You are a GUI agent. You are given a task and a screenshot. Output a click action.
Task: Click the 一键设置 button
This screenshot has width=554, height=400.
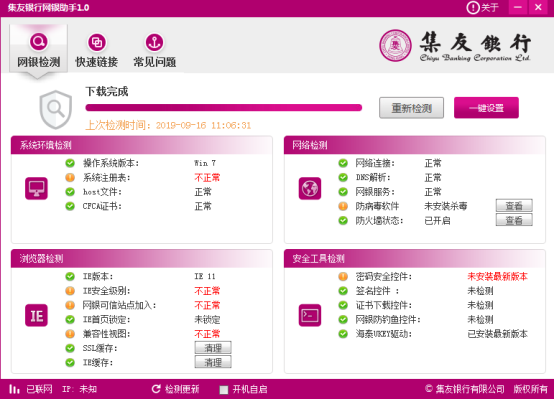pos(486,108)
